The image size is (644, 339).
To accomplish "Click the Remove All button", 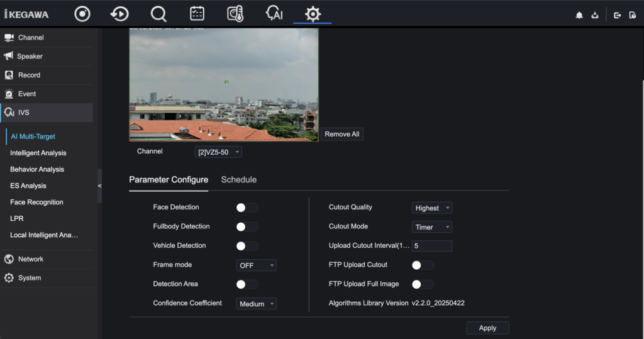I will pos(341,134).
